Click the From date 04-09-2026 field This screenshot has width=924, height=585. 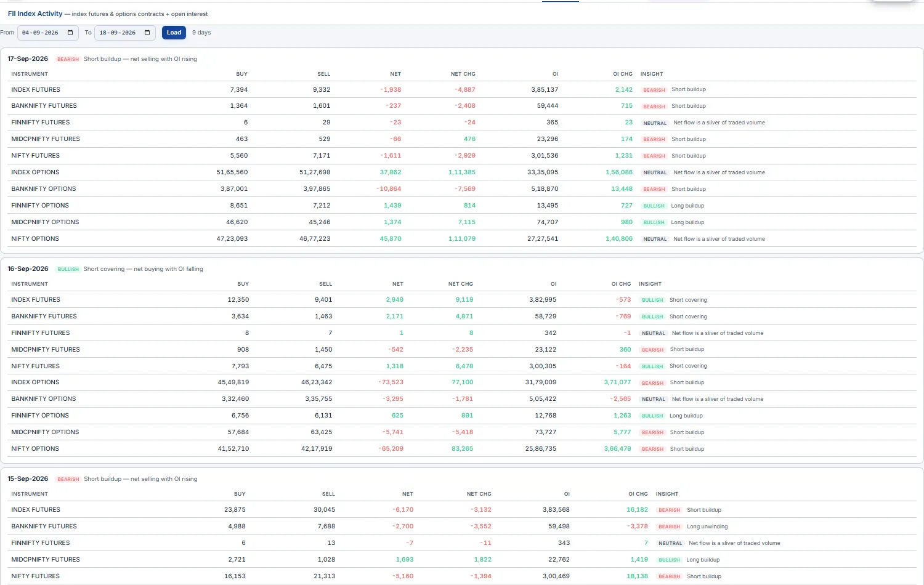point(48,33)
